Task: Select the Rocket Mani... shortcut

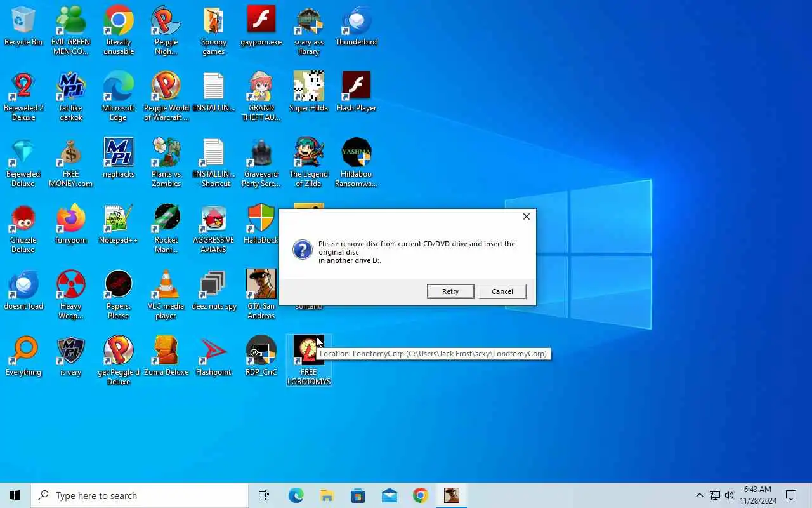Action: [x=166, y=229]
